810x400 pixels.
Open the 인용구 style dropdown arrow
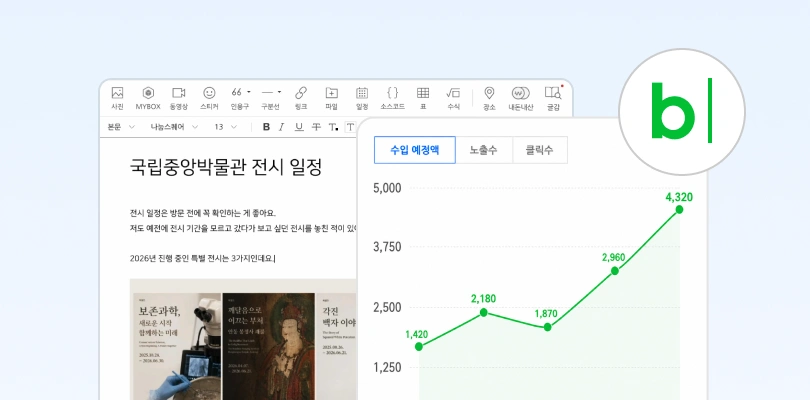click(x=248, y=92)
